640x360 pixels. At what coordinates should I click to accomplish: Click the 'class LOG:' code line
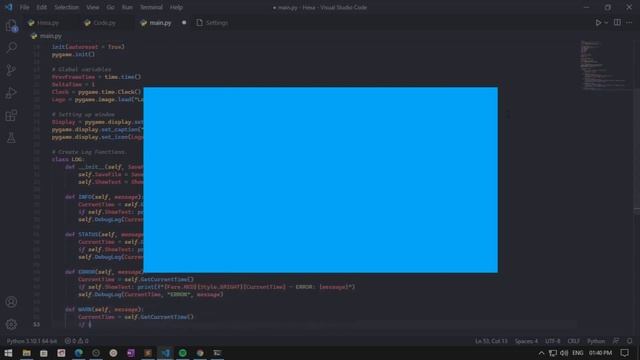pos(68,160)
